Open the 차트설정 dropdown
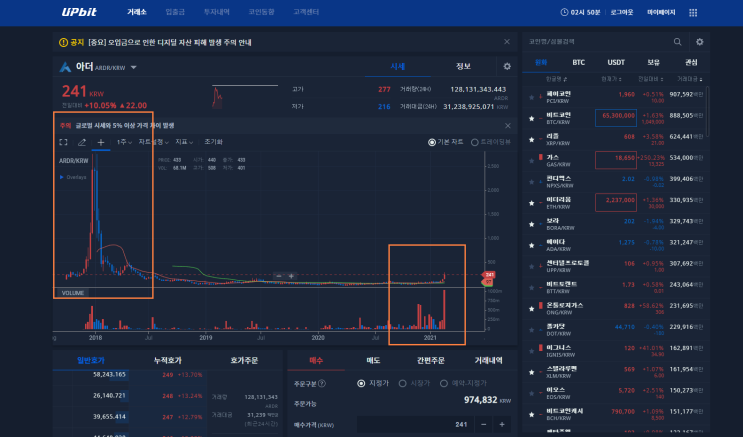This screenshot has height=437, width=743. (x=154, y=142)
